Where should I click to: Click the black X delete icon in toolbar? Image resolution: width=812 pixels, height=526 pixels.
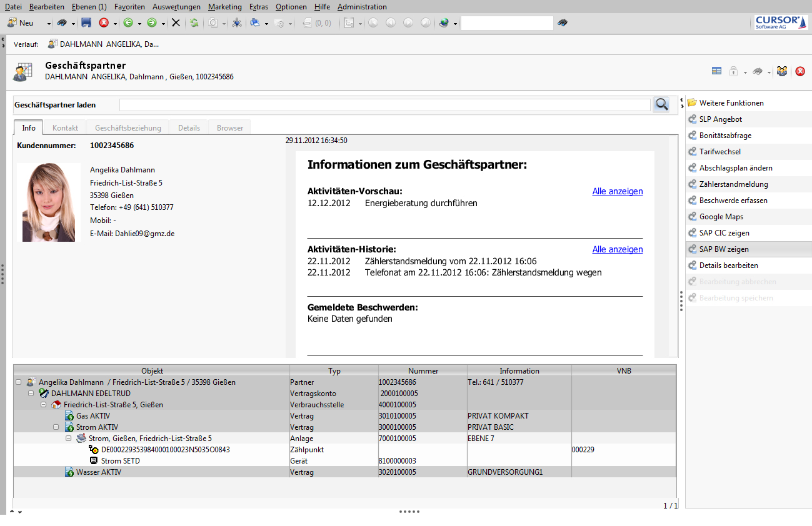click(176, 23)
